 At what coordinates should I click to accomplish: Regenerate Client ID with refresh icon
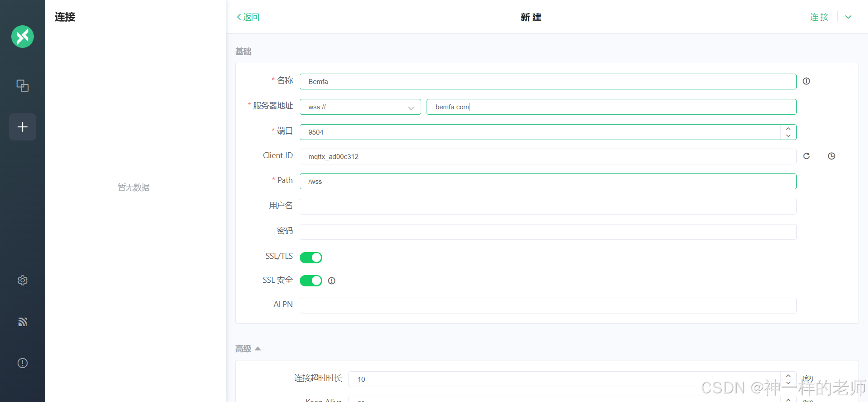pos(807,156)
